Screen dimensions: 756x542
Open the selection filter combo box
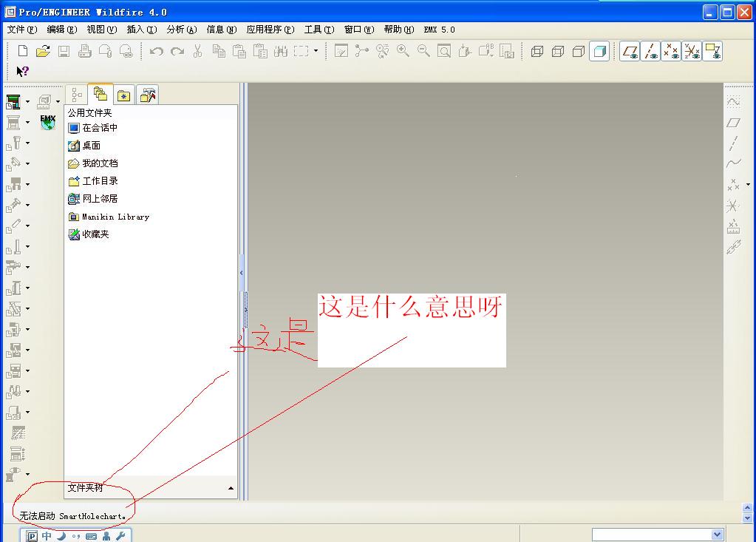point(658,535)
